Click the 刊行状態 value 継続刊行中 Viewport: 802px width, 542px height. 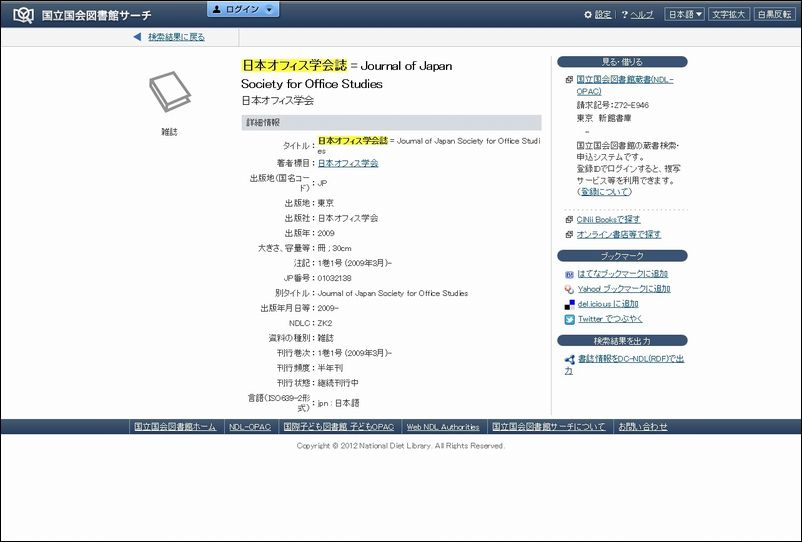pos(338,383)
